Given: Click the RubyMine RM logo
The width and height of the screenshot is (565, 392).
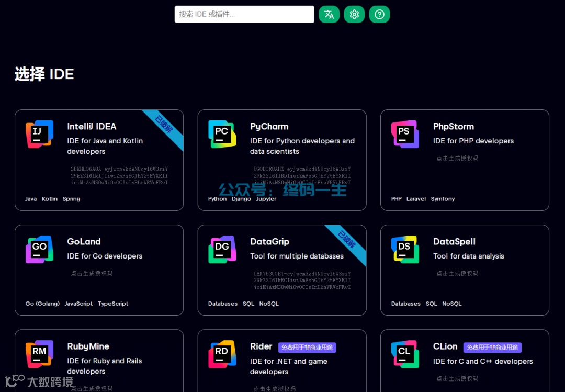Looking at the screenshot, I should pyautogui.click(x=40, y=354).
